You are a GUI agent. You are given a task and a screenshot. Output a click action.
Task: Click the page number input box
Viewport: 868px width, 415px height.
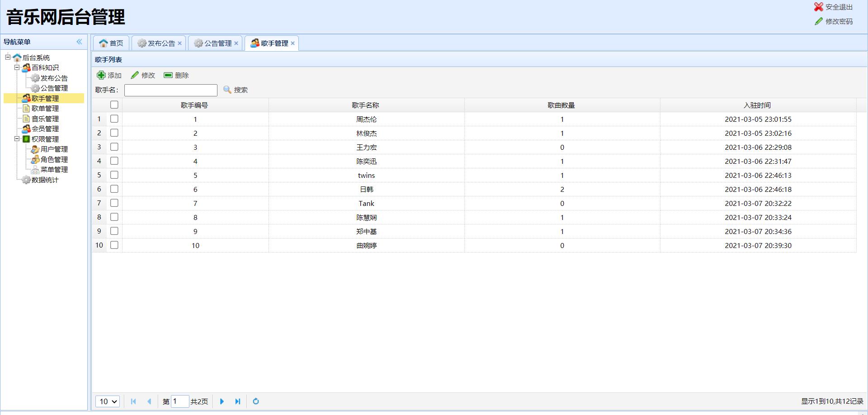pos(180,401)
